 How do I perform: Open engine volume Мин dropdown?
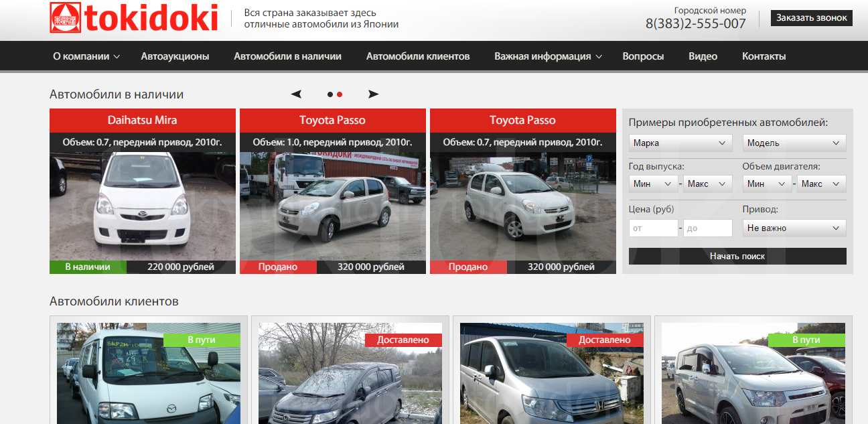(x=768, y=184)
